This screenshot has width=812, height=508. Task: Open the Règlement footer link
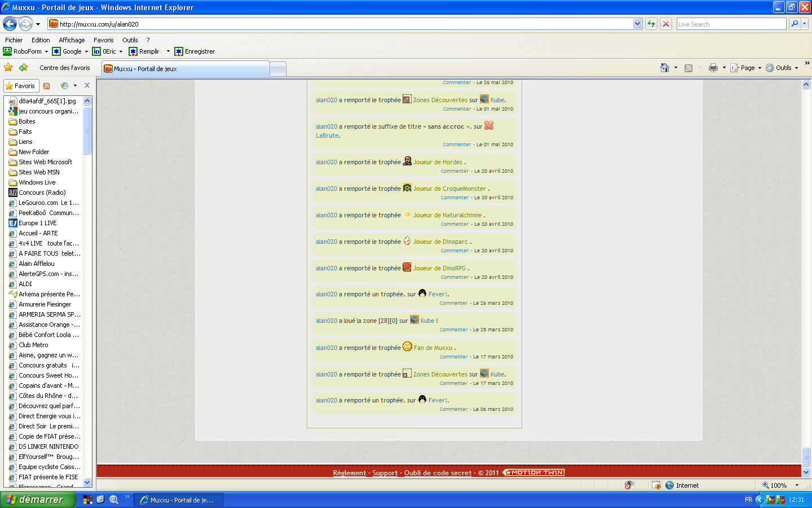click(350, 473)
